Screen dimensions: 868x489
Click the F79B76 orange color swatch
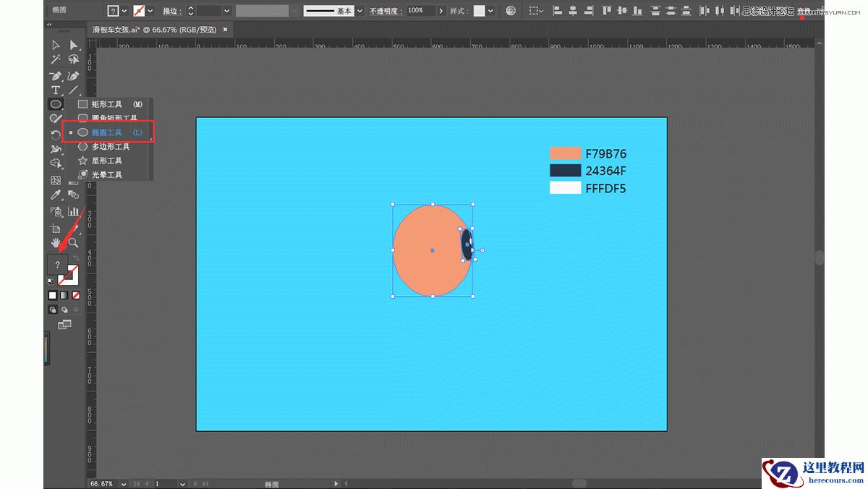coord(565,153)
